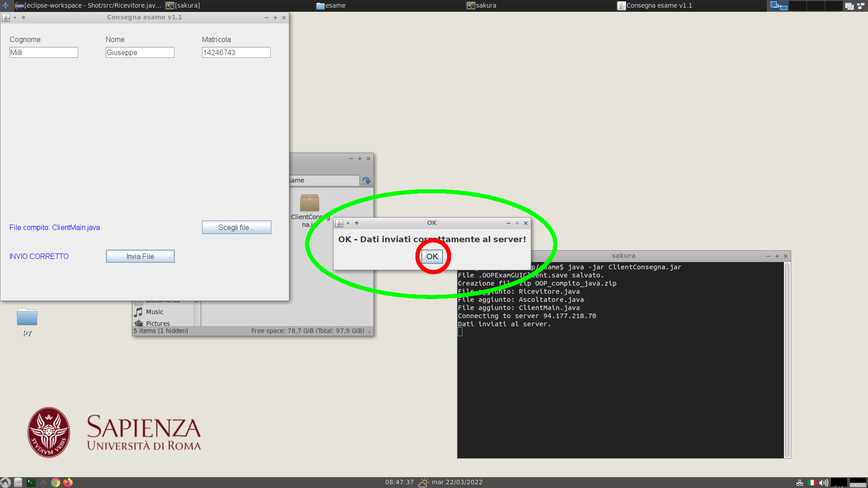Launch Firefox from the bottom panel
Image resolution: width=868 pixels, height=488 pixels.
pos(68,483)
